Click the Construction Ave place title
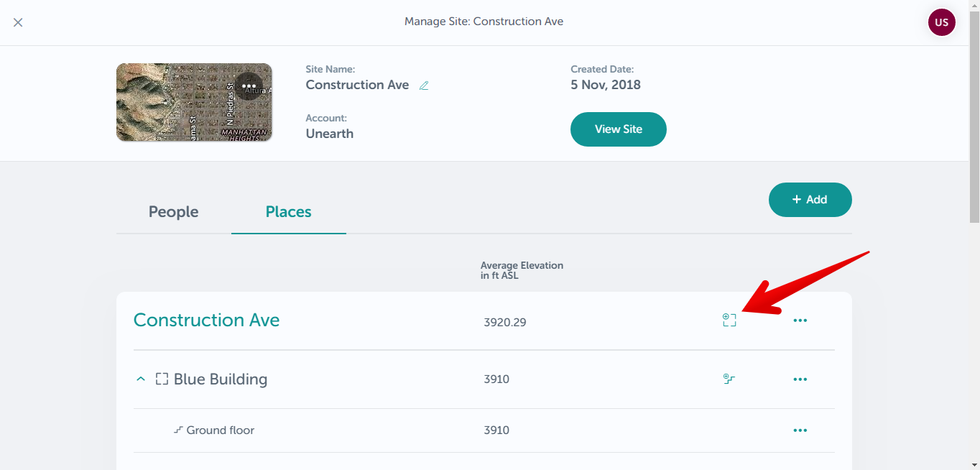Image resolution: width=980 pixels, height=470 pixels. pyautogui.click(x=207, y=321)
